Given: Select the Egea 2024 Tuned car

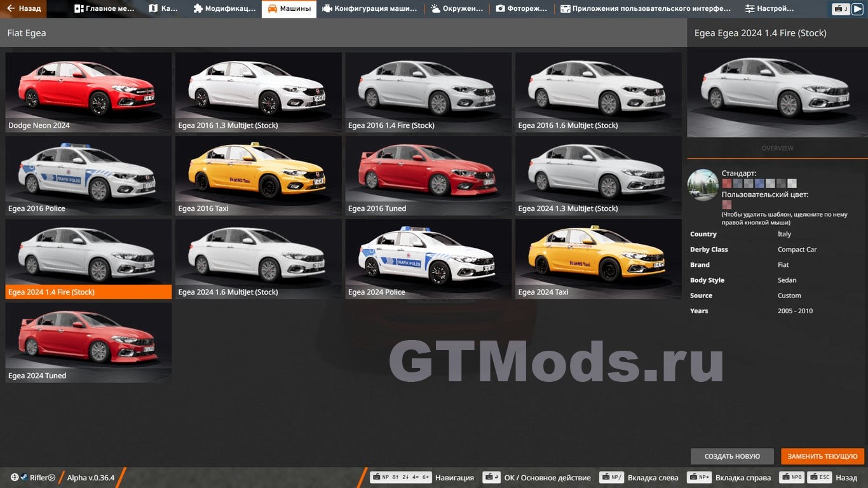Looking at the screenshot, I should 88,342.
